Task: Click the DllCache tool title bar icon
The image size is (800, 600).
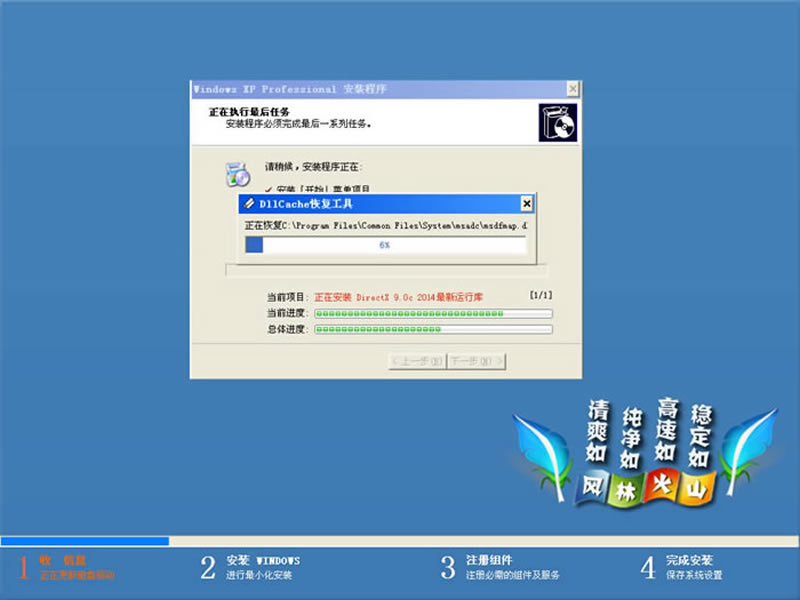Action: tap(249, 204)
